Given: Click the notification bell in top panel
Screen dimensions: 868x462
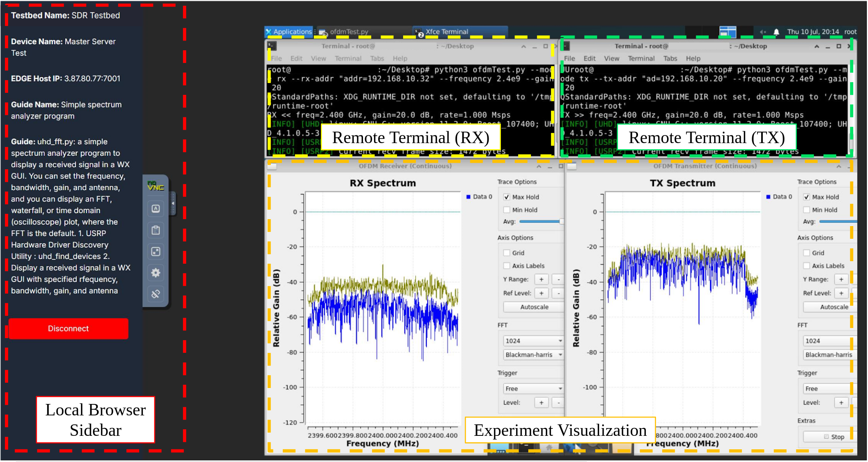Looking at the screenshot, I should coord(776,32).
